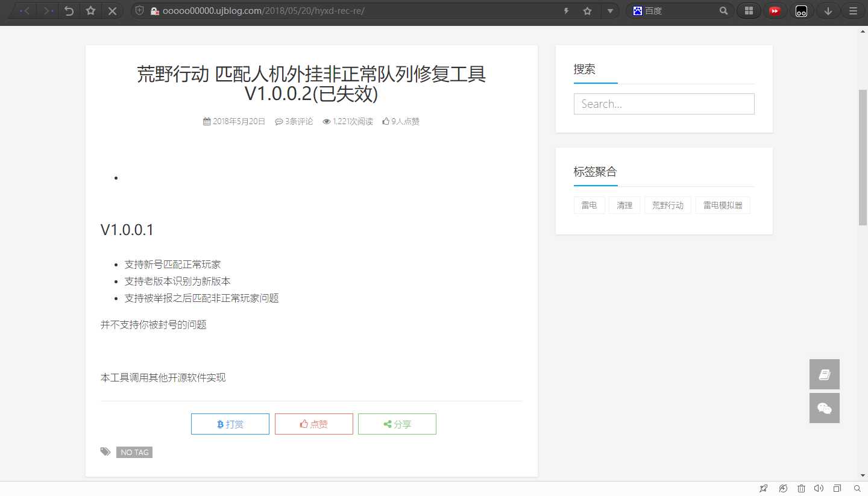The width and height of the screenshot is (868, 496).
Task: Click the rocket accelerator icon in status bar
Action: click(764, 489)
